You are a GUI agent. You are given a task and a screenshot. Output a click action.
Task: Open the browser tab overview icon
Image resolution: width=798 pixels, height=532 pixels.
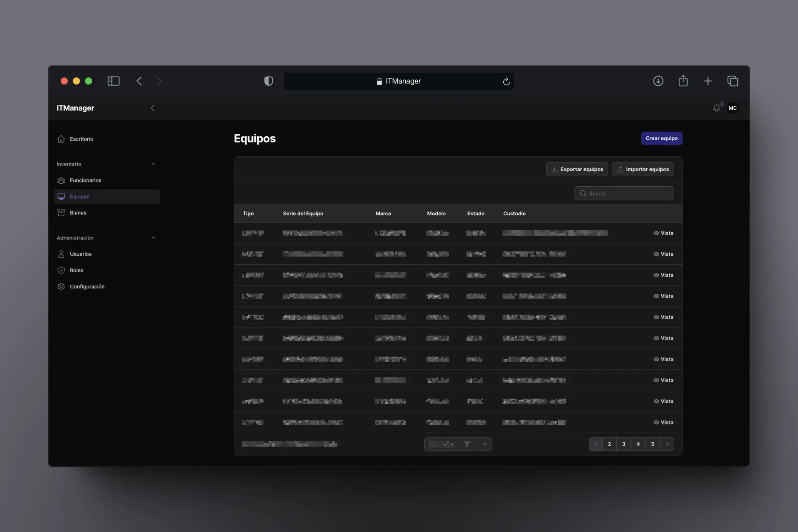pyautogui.click(x=732, y=81)
